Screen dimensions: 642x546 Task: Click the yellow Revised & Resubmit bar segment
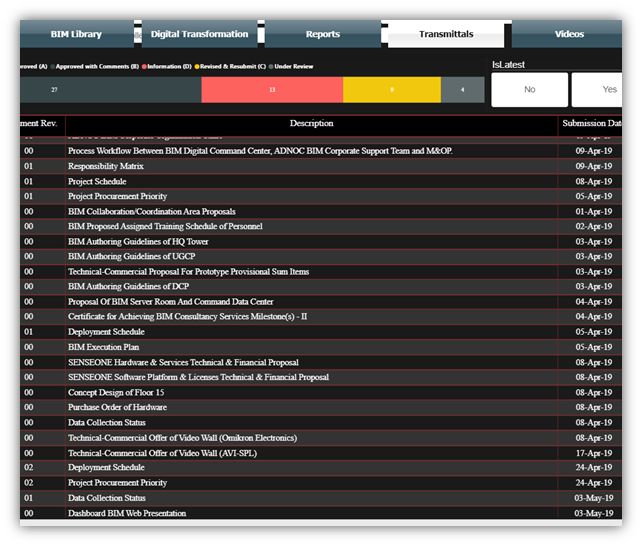tap(392, 90)
